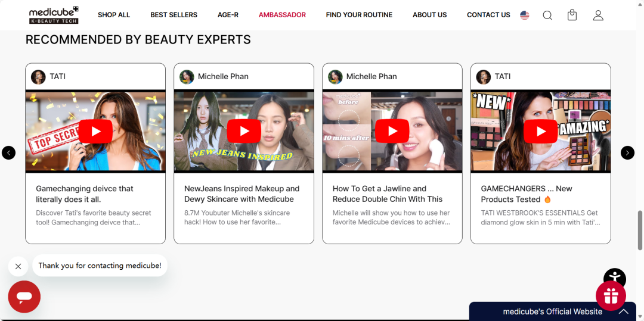Image resolution: width=644 pixels, height=321 pixels.
Task: Open the search magnifier icon
Action: [547, 15]
